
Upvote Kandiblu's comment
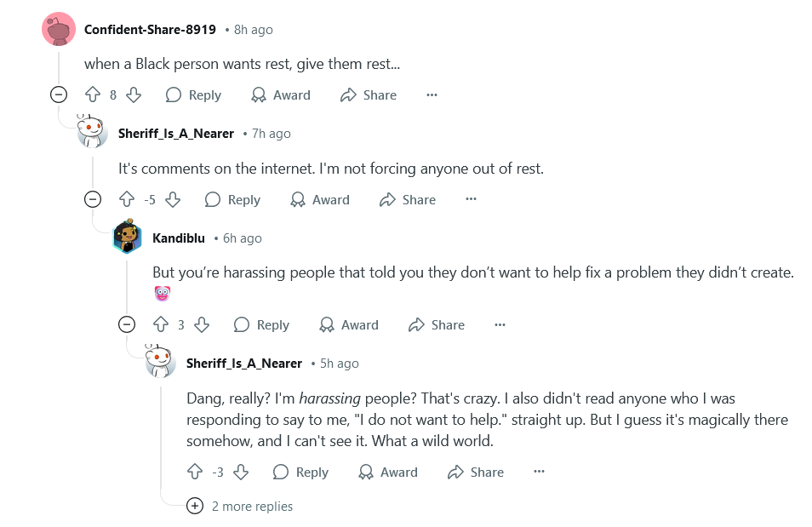point(161,325)
